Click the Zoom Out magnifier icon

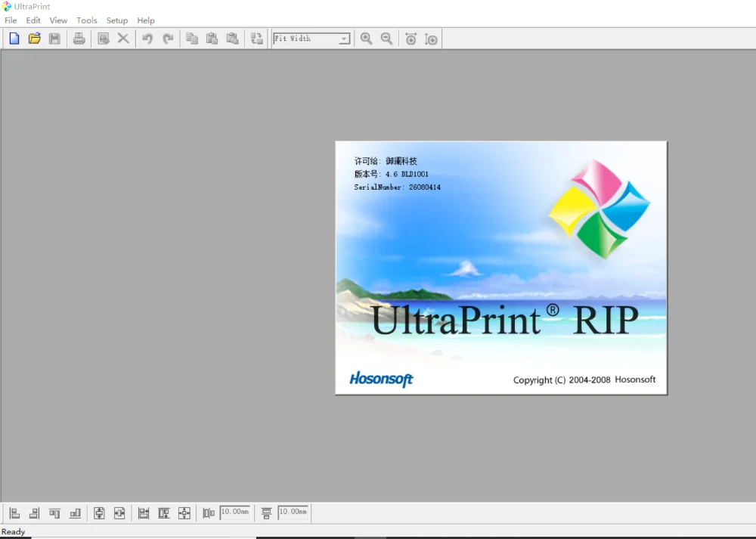click(386, 39)
